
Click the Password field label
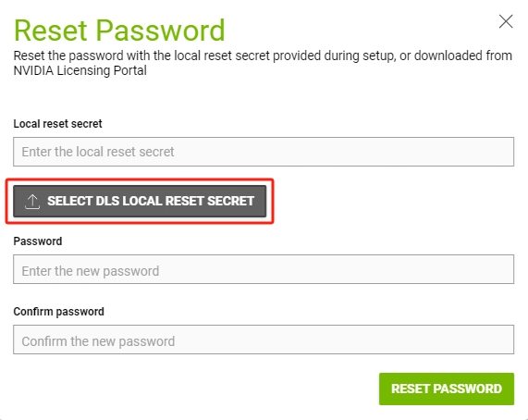(x=38, y=241)
